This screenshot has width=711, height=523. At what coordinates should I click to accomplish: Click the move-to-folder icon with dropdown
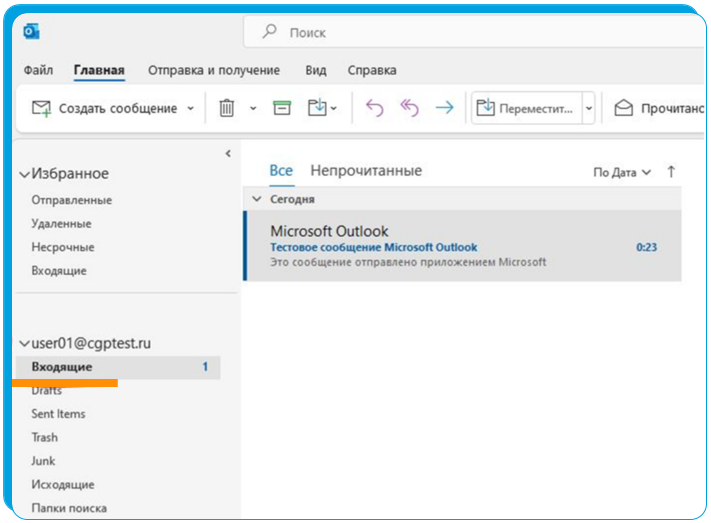click(x=321, y=108)
